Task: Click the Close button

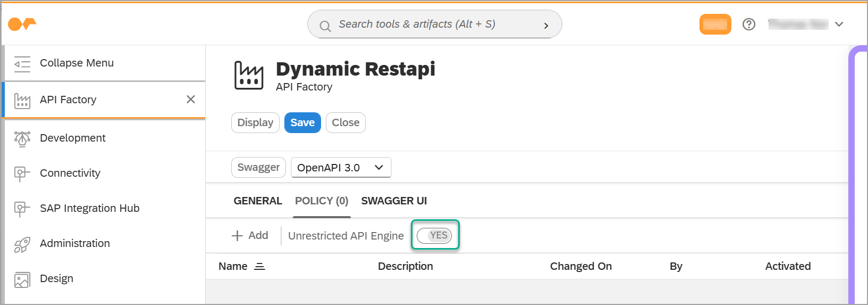Action: coord(345,122)
